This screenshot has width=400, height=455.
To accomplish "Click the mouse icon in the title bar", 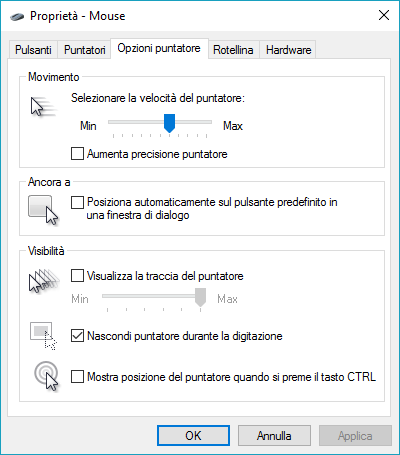I will coord(17,16).
